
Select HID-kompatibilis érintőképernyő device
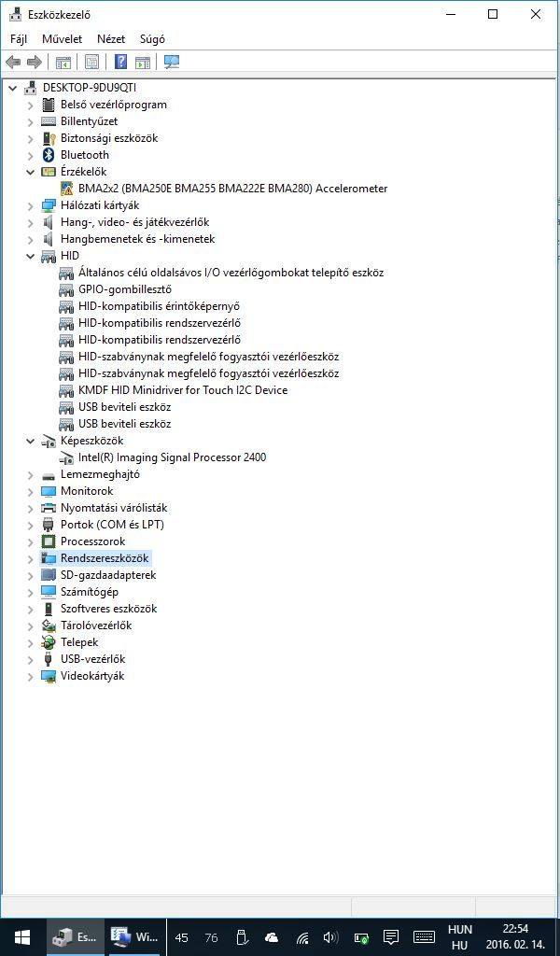pyautogui.click(x=159, y=306)
